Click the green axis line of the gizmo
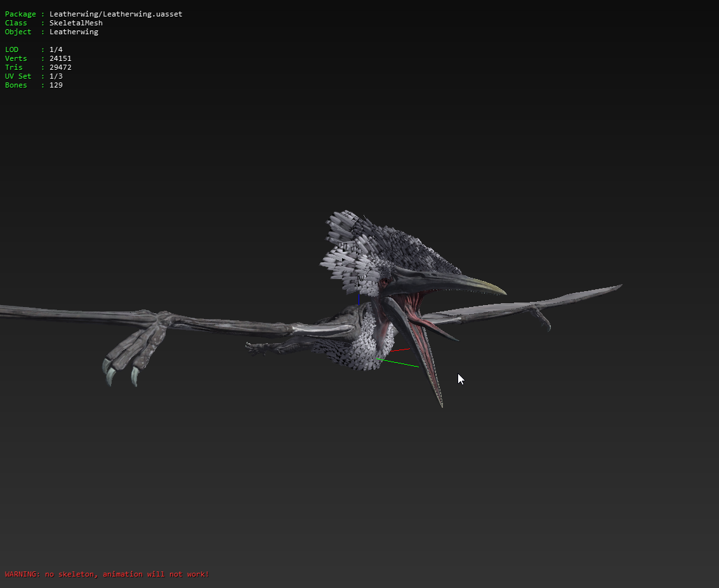 pyautogui.click(x=399, y=363)
